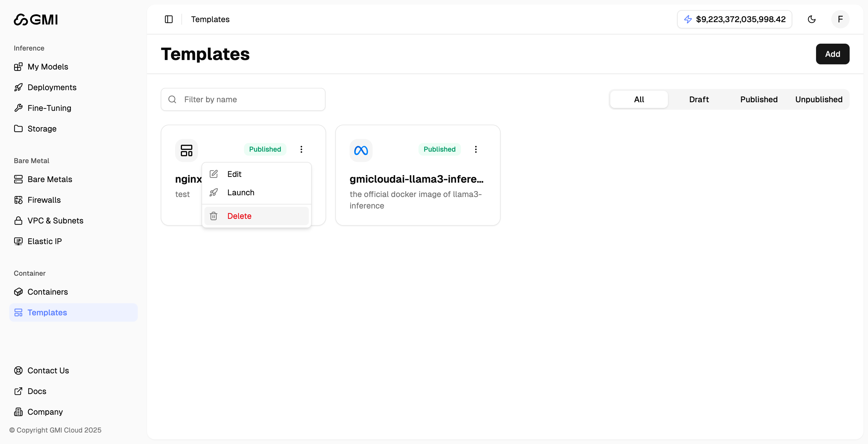Click the credit balance lightning badge

pyautogui.click(x=734, y=19)
